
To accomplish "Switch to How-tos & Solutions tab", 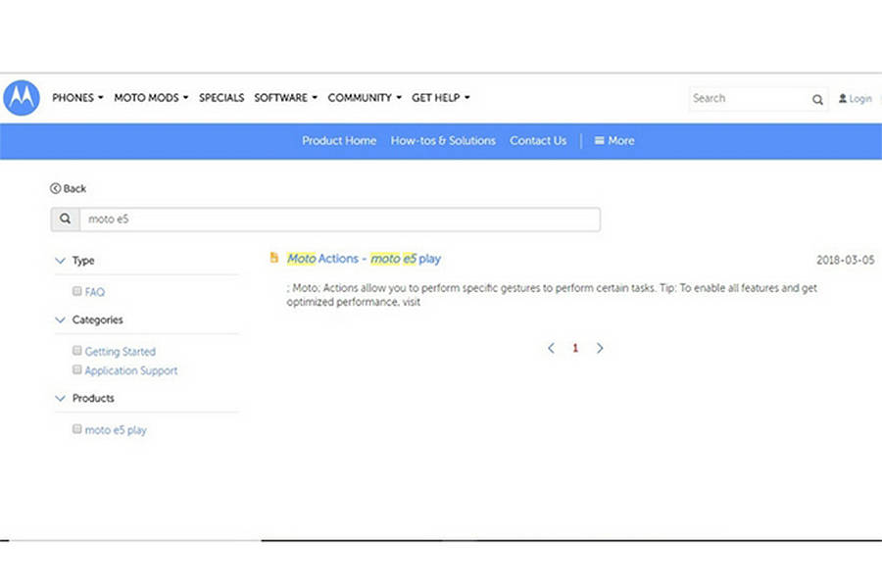I will [x=443, y=141].
